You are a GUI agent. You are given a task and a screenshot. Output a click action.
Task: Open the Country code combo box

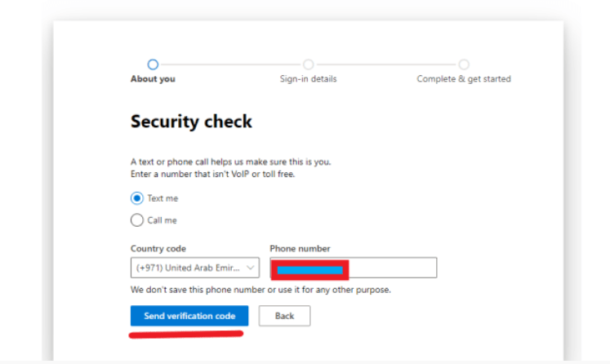click(186, 268)
